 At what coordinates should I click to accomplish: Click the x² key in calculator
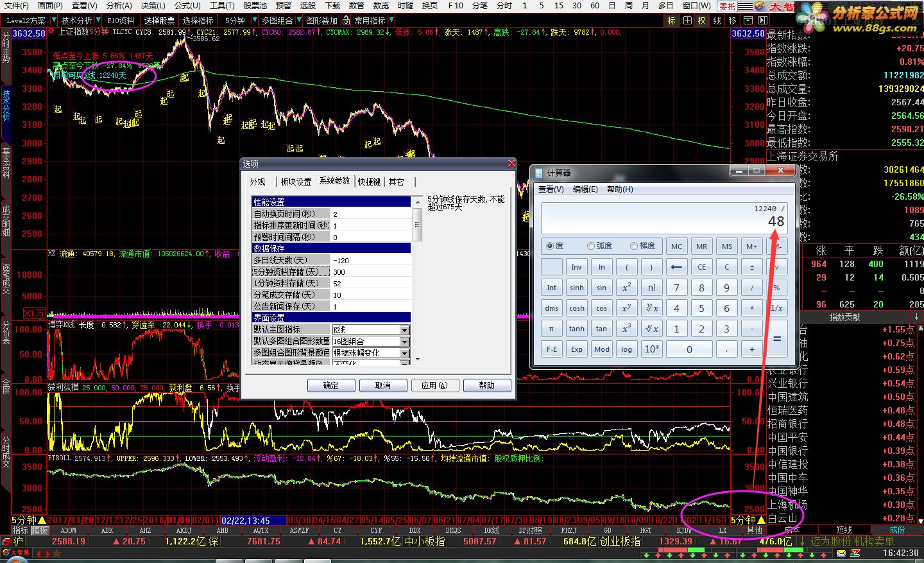pos(626,288)
